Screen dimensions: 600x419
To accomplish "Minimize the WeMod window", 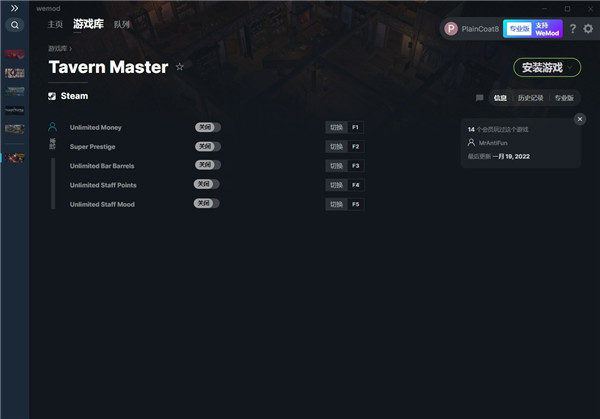I will [x=544, y=8].
